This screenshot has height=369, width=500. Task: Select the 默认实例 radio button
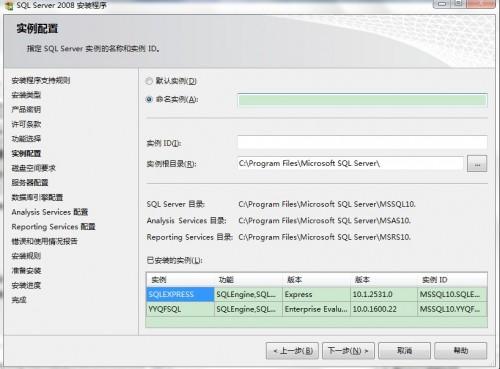(x=149, y=81)
